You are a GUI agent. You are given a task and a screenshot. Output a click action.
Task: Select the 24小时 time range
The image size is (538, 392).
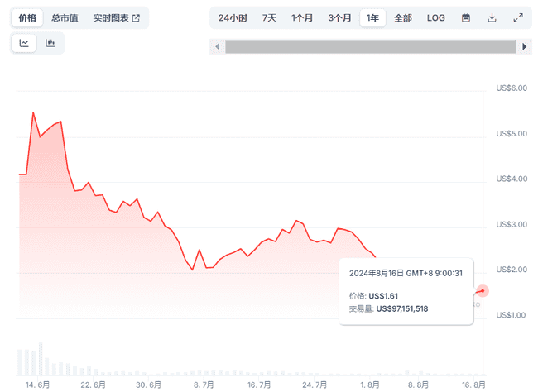point(233,17)
